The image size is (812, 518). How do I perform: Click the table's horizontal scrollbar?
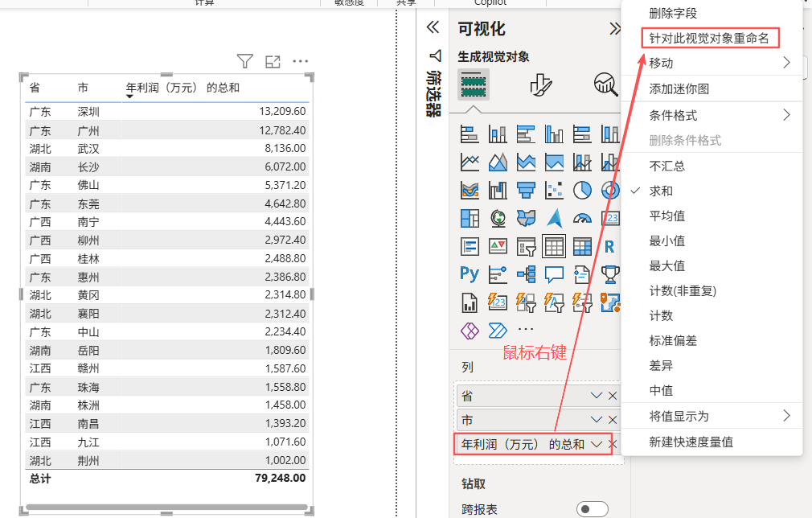[166, 507]
